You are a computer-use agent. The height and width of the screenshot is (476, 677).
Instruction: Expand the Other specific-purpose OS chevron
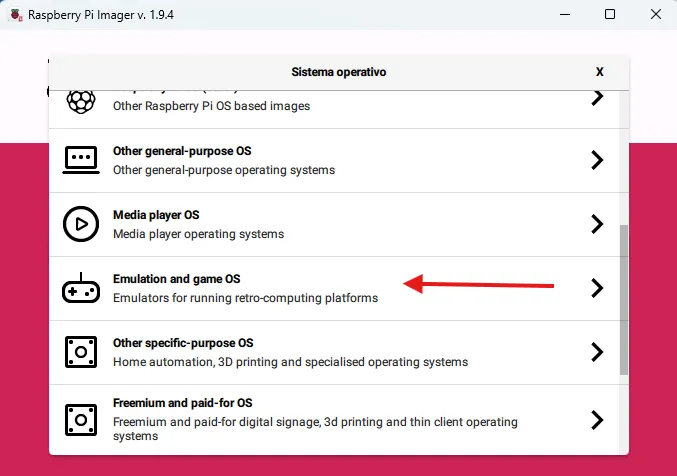coord(597,352)
